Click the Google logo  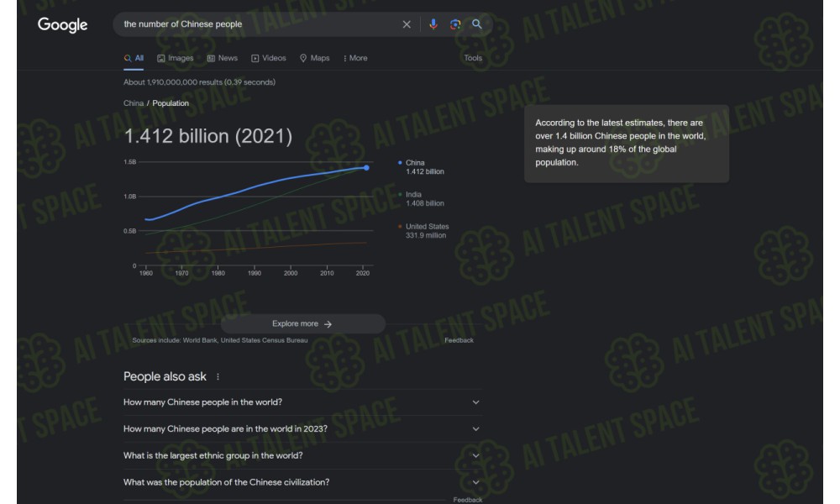62,24
